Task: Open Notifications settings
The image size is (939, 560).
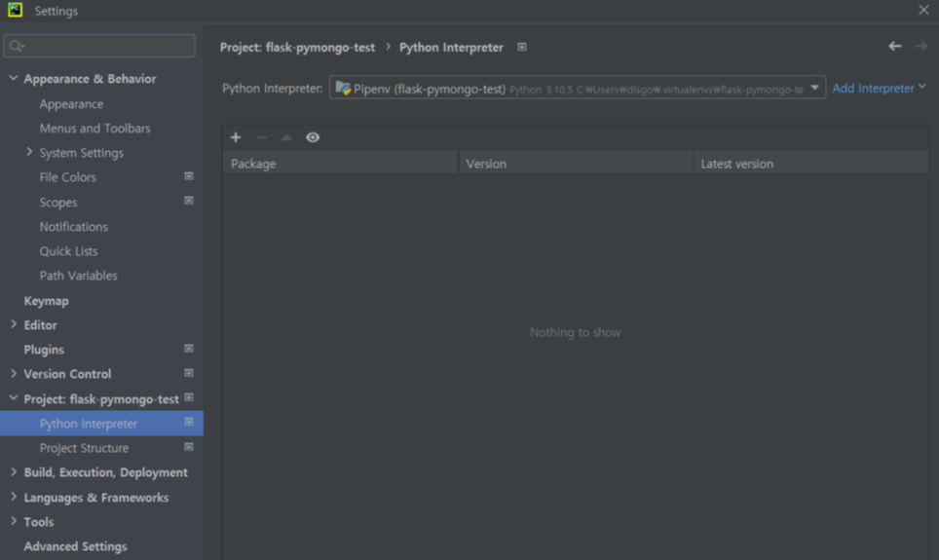Action: (x=74, y=226)
